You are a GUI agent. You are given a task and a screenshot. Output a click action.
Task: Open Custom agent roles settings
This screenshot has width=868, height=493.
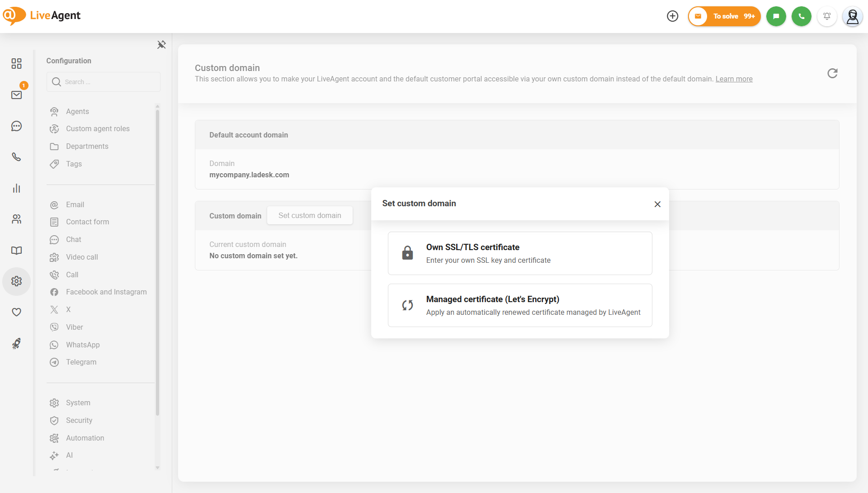98,129
